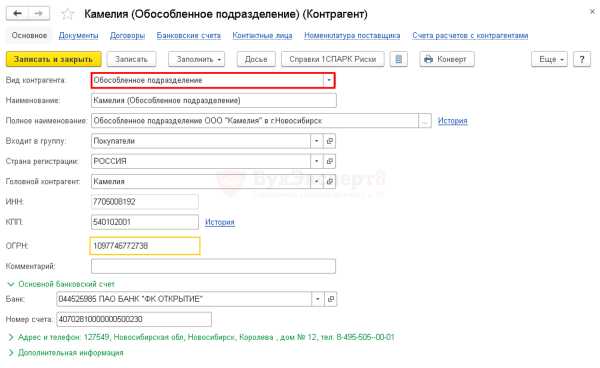Open the Заполнить dropdown button
The width and height of the screenshot is (600, 368).
click(x=197, y=59)
